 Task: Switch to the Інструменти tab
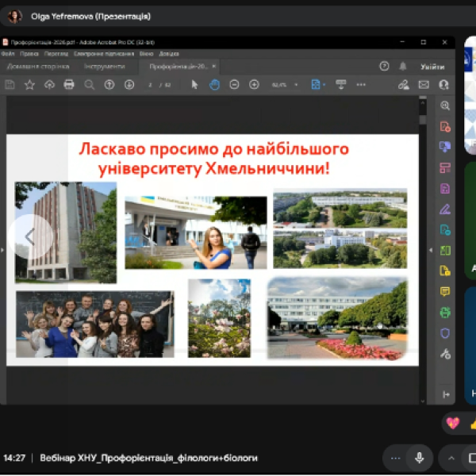[105, 67]
